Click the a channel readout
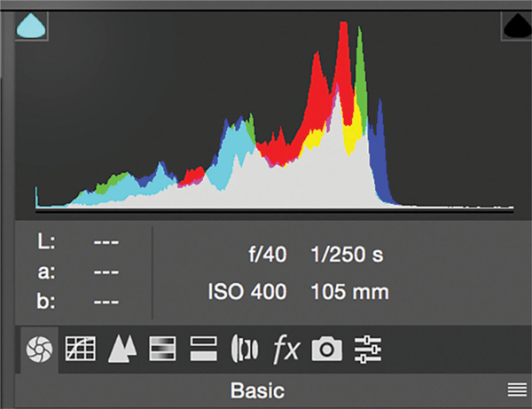 pos(106,271)
